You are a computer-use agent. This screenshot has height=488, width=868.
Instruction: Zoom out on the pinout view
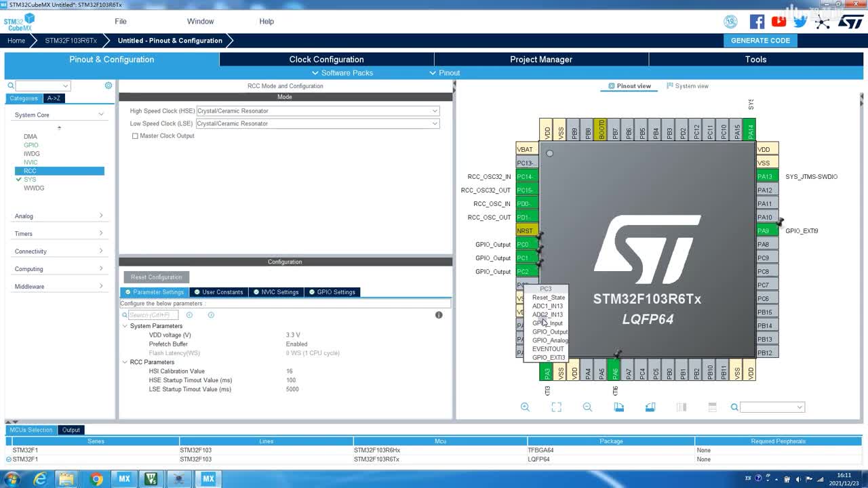click(x=587, y=407)
